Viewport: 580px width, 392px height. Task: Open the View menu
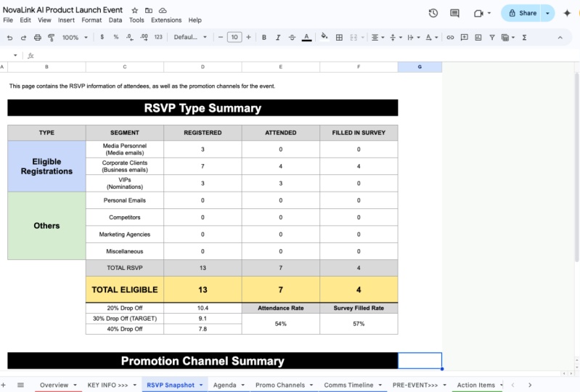pyautogui.click(x=44, y=20)
